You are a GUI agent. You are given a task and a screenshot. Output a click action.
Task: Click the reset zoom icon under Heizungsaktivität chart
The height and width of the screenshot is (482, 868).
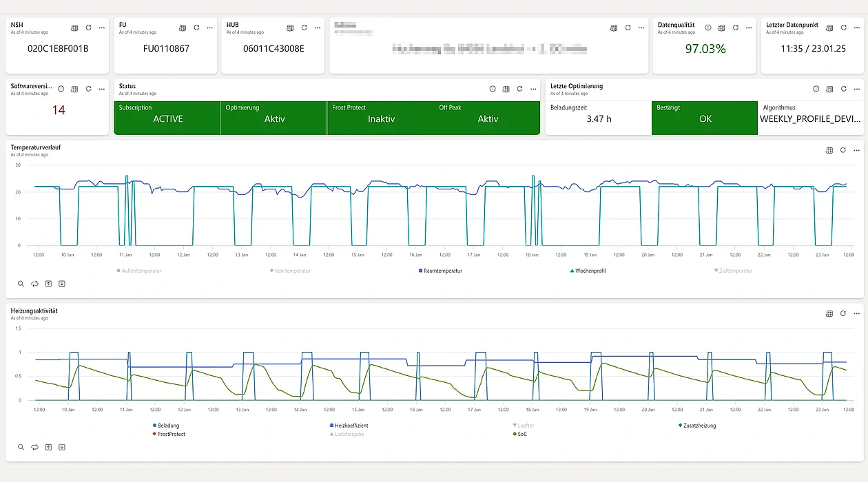(34, 447)
